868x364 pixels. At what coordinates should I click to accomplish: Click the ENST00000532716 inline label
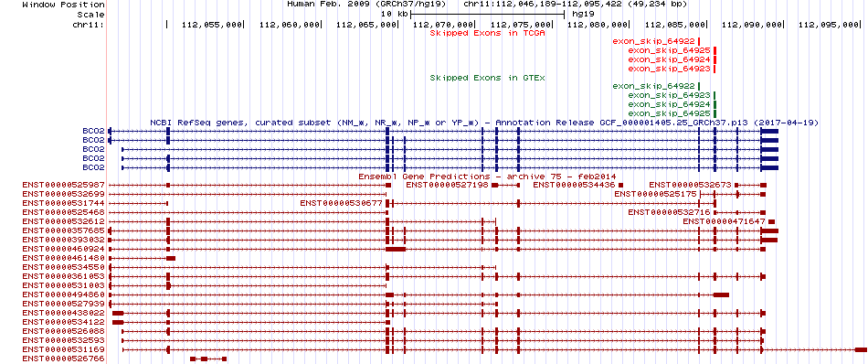pyautogui.click(x=669, y=212)
